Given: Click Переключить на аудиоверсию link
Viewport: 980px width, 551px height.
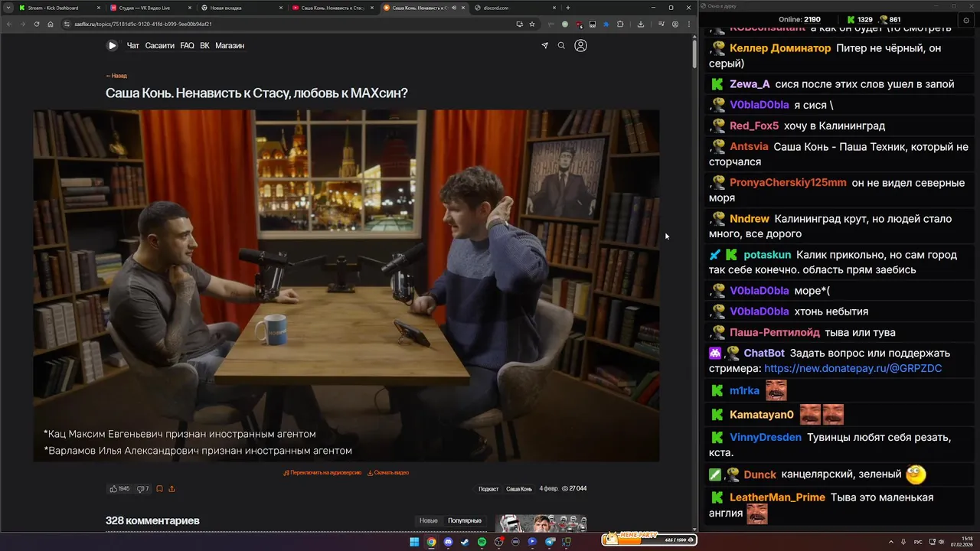Looking at the screenshot, I should coord(322,472).
